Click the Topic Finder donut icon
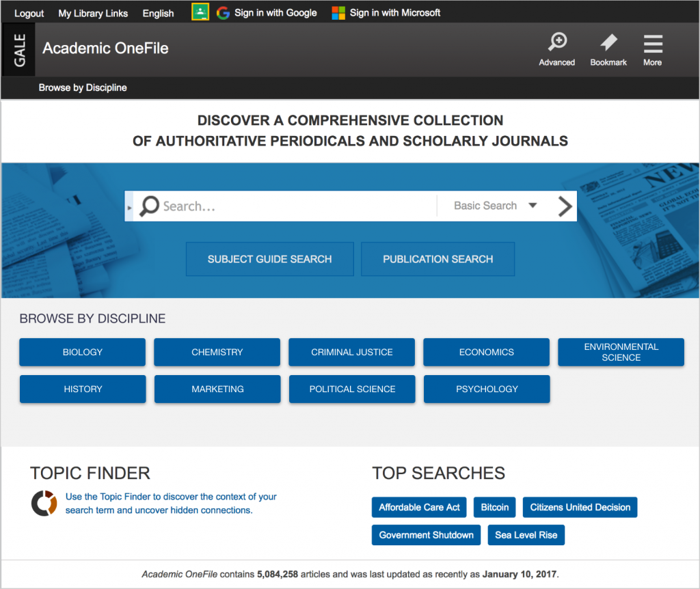This screenshot has height=589, width=700. (x=44, y=503)
